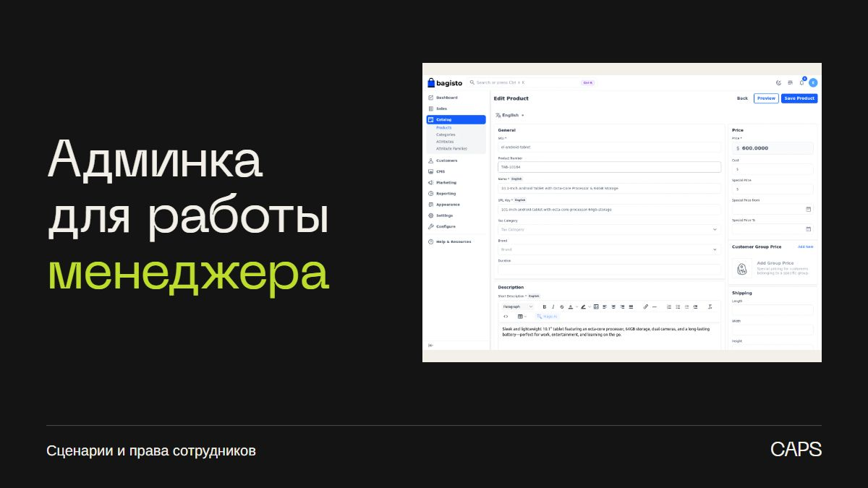Click Add New customer group price

pyautogui.click(x=805, y=247)
